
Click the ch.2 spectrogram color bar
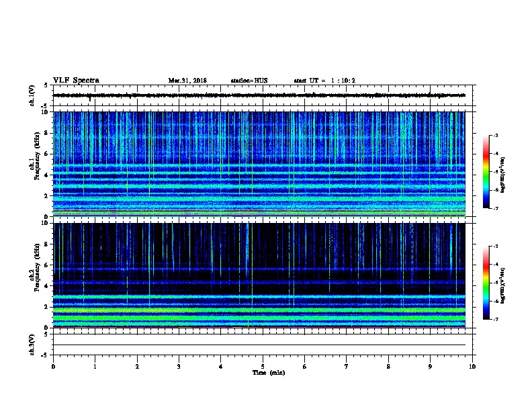pyautogui.click(x=486, y=283)
